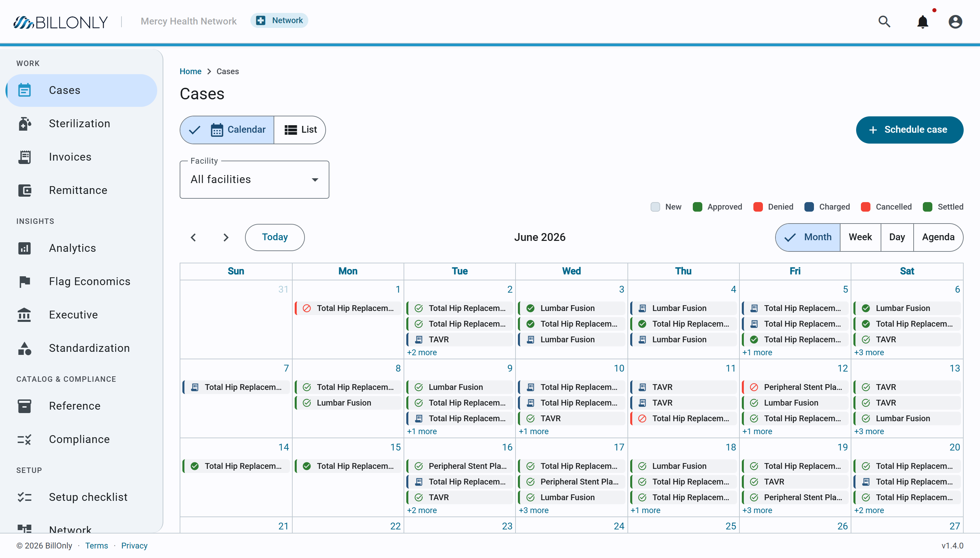Click the Mercy Health Network name

click(189, 21)
